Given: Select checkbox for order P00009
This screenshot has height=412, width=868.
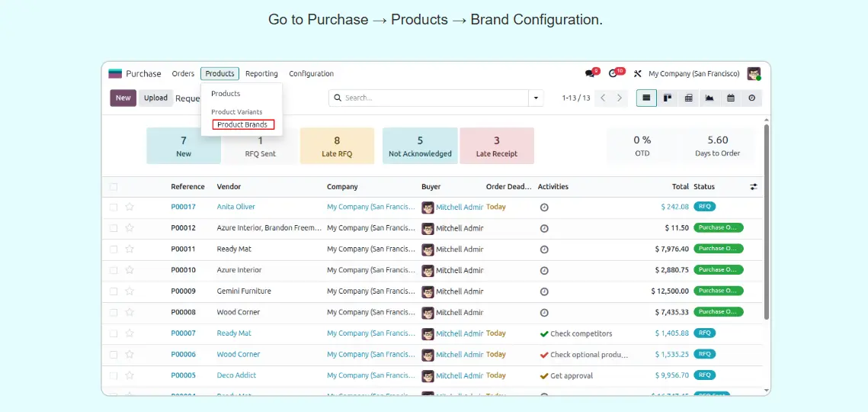Looking at the screenshot, I should pyautogui.click(x=114, y=291).
